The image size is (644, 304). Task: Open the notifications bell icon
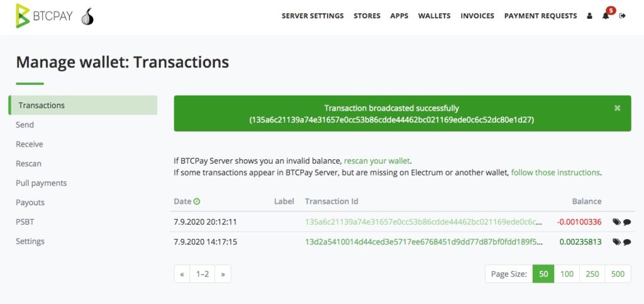tap(606, 16)
